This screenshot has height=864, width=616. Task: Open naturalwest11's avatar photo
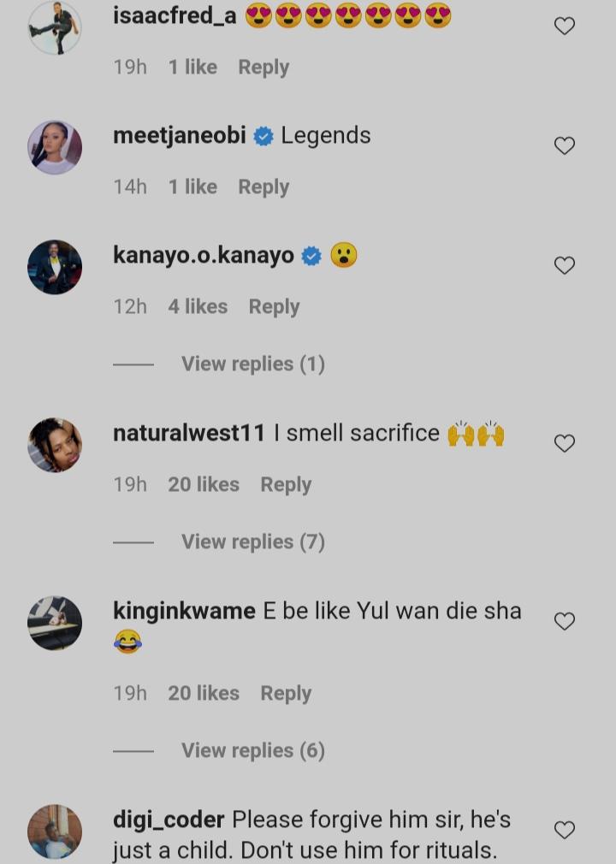pos(55,445)
